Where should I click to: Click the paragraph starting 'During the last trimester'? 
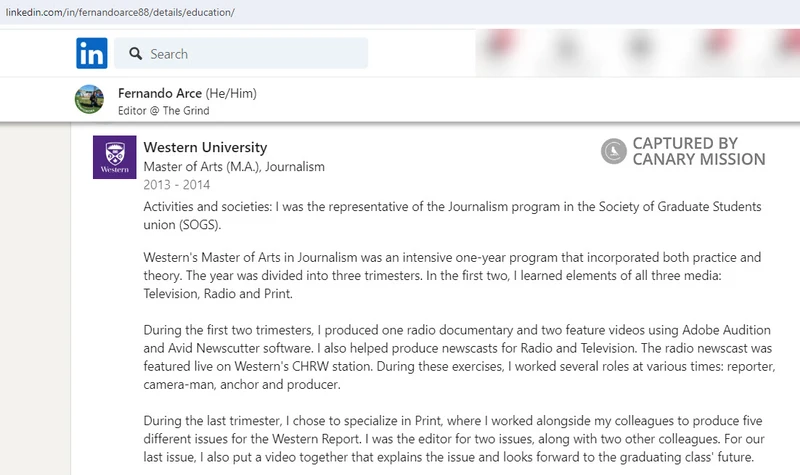coord(454,439)
